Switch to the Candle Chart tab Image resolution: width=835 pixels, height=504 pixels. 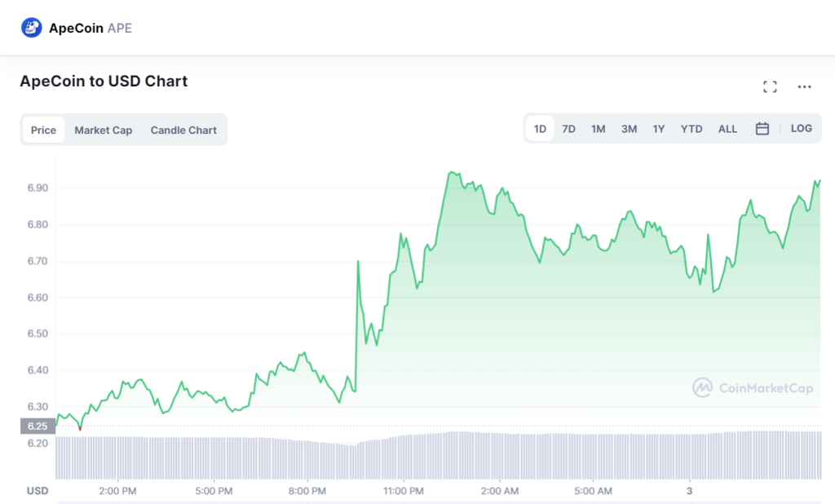click(183, 130)
